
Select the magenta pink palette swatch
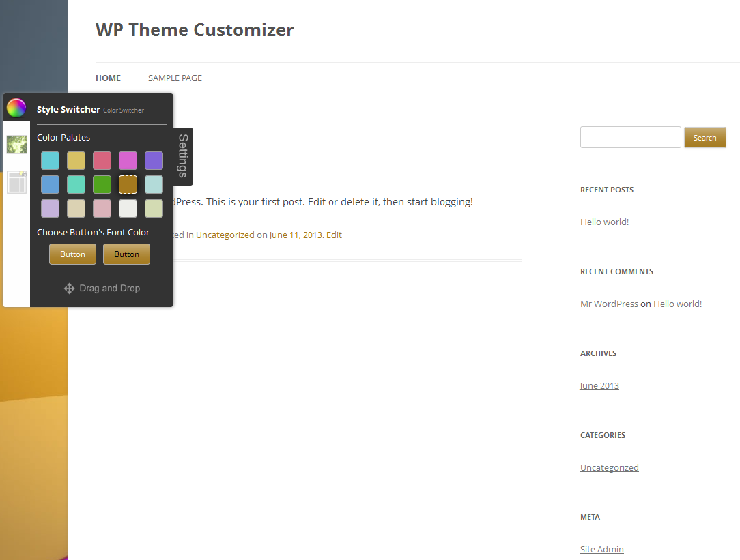click(128, 161)
